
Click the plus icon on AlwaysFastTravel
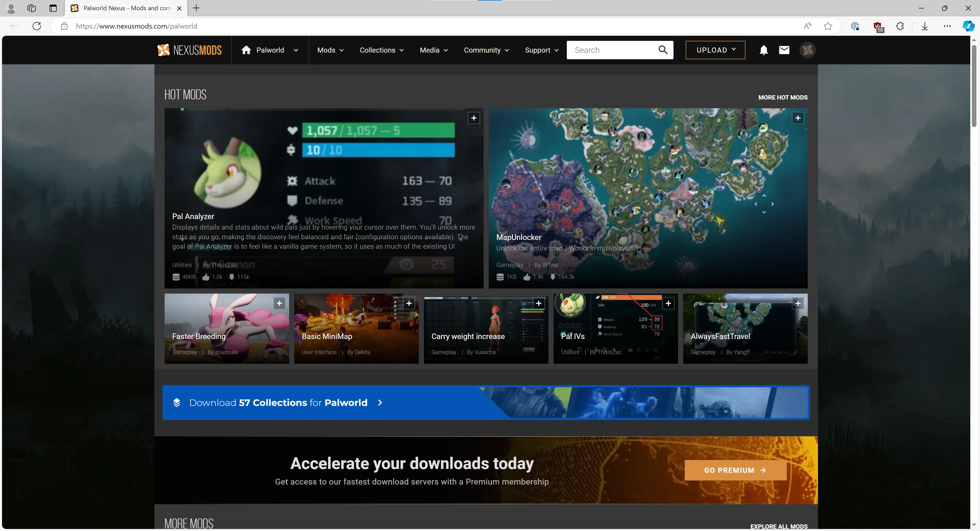(798, 303)
